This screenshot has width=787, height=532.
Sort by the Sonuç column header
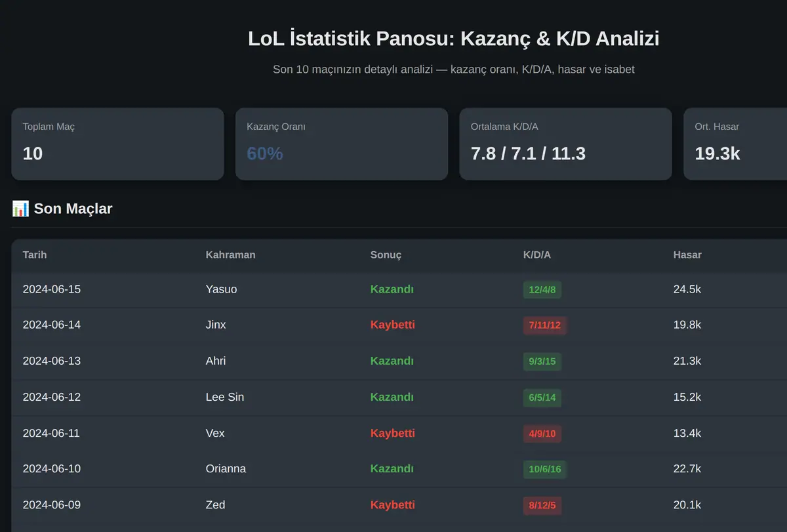(x=386, y=255)
